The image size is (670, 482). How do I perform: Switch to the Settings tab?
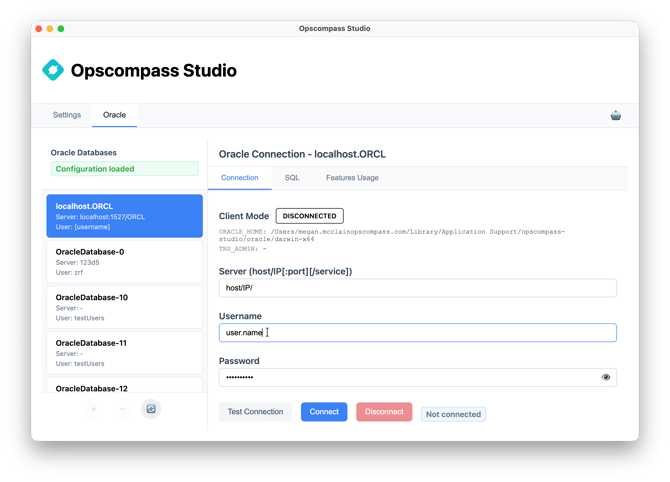tap(67, 115)
